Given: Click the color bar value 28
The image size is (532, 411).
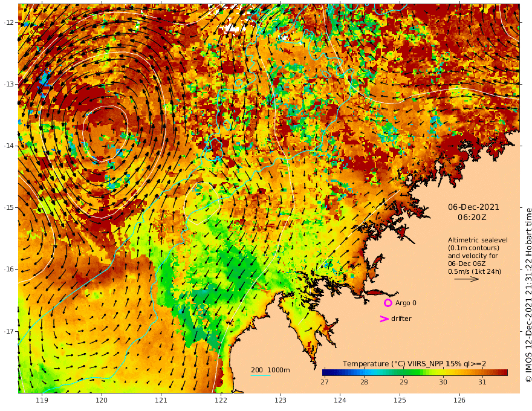Looking at the screenshot, I should click(x=364, y=382).
